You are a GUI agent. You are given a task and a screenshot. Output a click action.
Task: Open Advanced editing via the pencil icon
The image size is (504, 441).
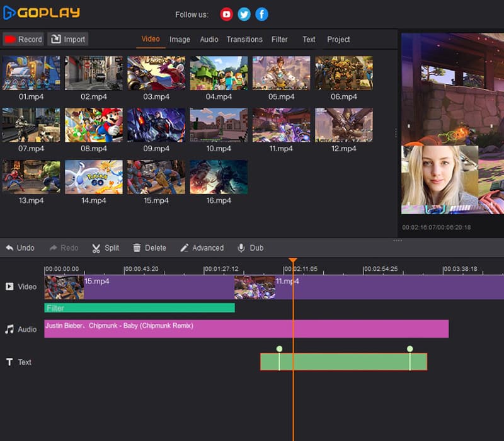185,248
